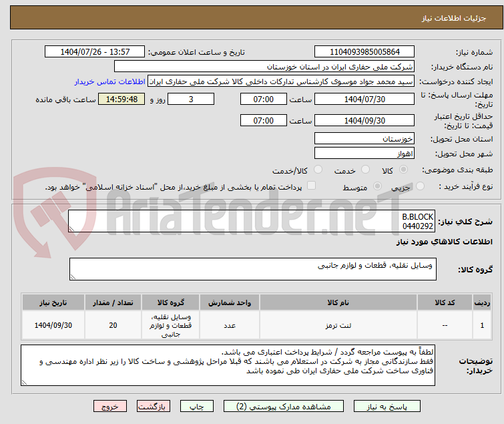Screen dimensions: 504x424
Task: Click the واحد شمارش column header
Action: coord(230,302)
